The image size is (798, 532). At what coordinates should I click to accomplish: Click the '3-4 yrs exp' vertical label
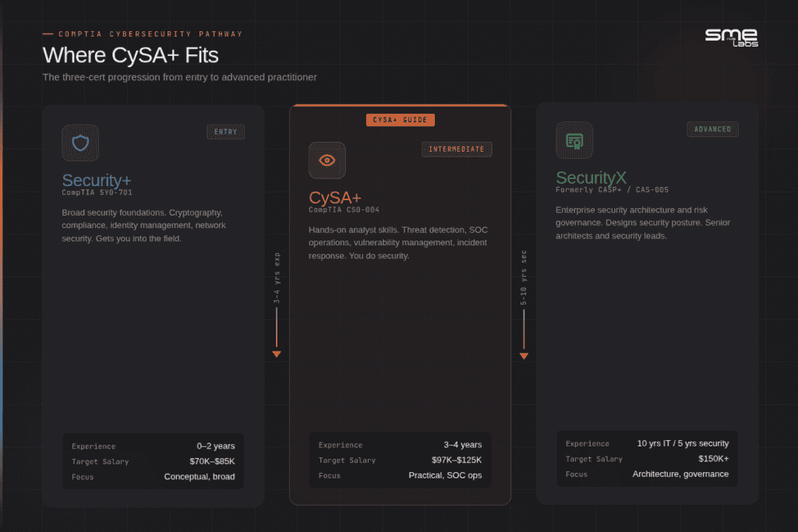(x=277, y=278)
